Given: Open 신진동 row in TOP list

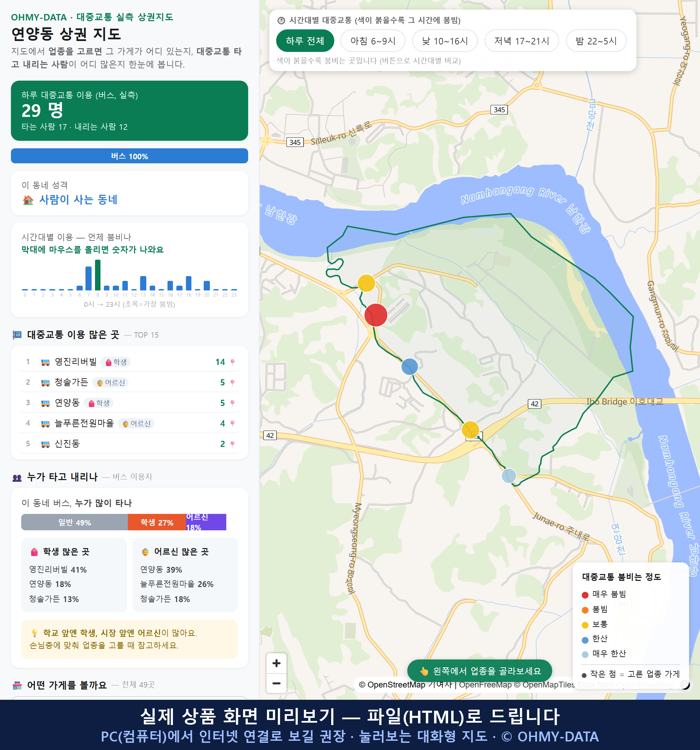Looking at the screenshot, I should [x=129, y=443].
